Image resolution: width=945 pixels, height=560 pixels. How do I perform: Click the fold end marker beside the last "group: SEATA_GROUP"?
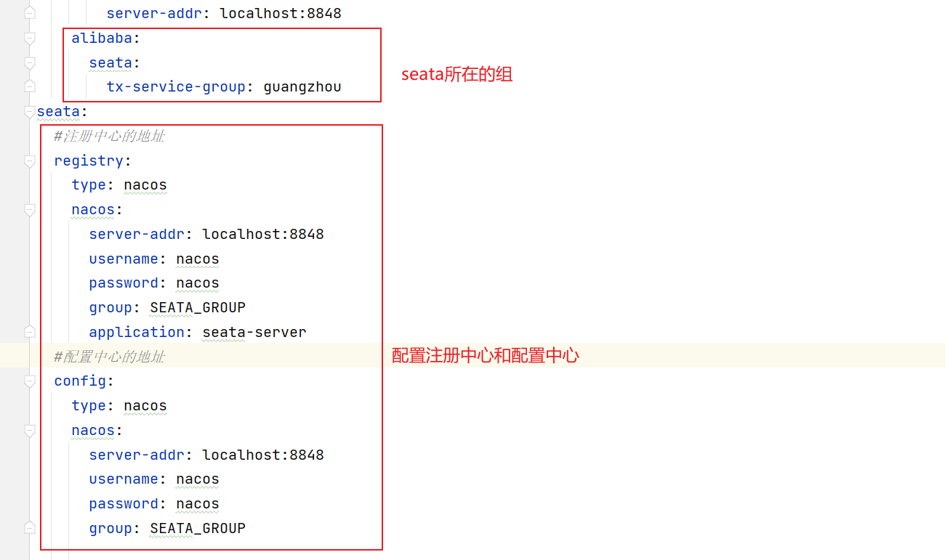[29, 528]
